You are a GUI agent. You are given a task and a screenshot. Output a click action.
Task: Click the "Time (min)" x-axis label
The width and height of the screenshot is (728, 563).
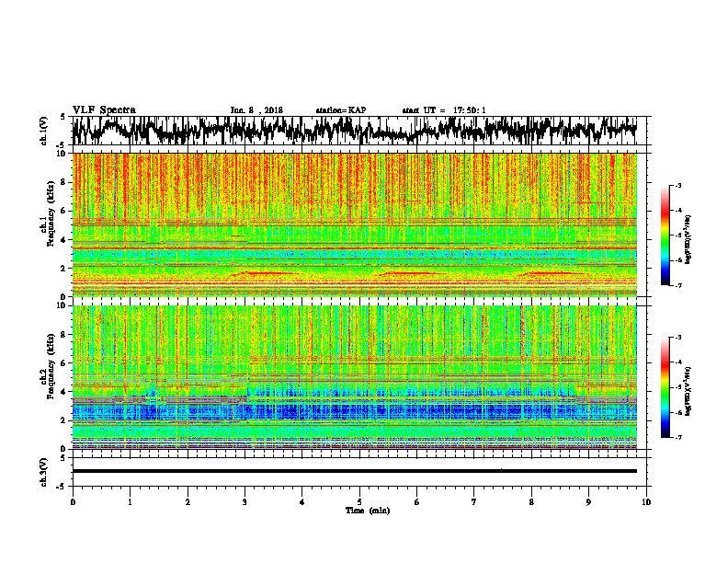tap(368, 511)
